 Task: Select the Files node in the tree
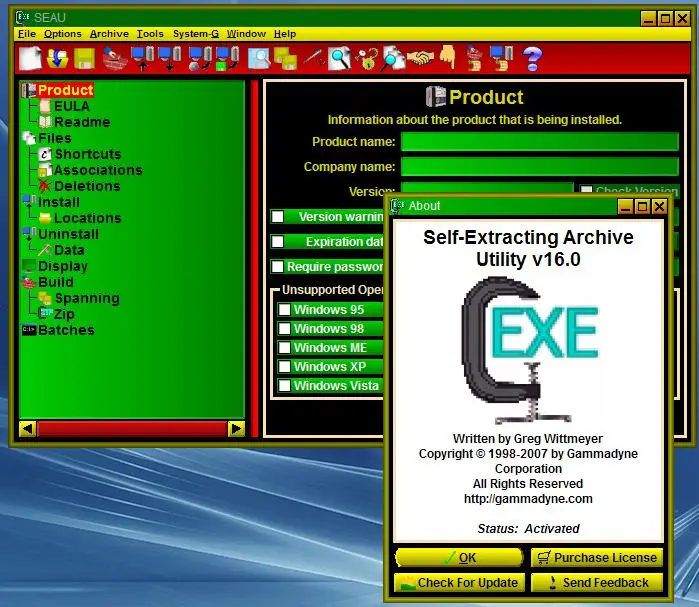click(x=54, y=138)
